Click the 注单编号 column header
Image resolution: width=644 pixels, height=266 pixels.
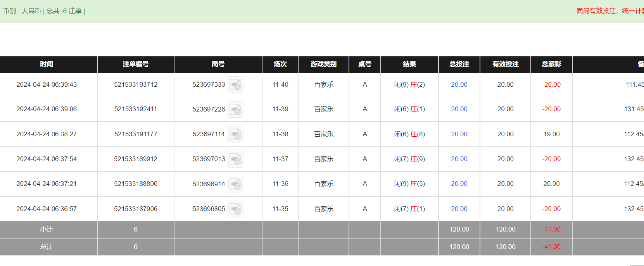(x=136, y=64)
